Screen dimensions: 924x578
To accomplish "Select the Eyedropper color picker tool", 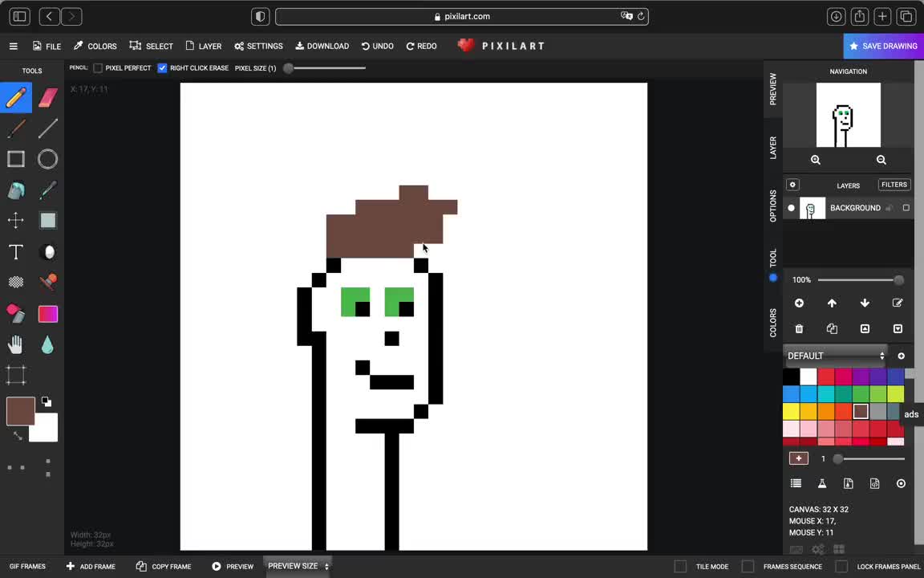I will [x=48, y=190].
